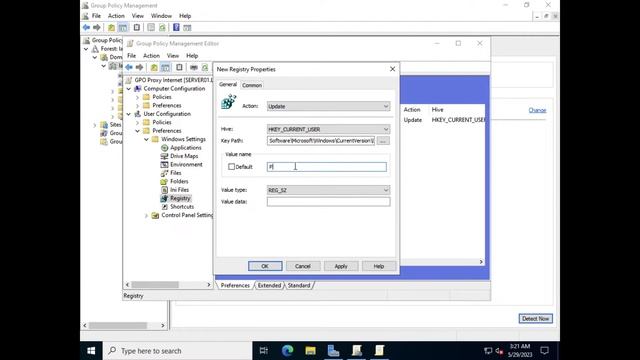Expand Sites node in Group Policy Management
The height and width of the screenshot is (360, 640).
[x=95, y=125]
